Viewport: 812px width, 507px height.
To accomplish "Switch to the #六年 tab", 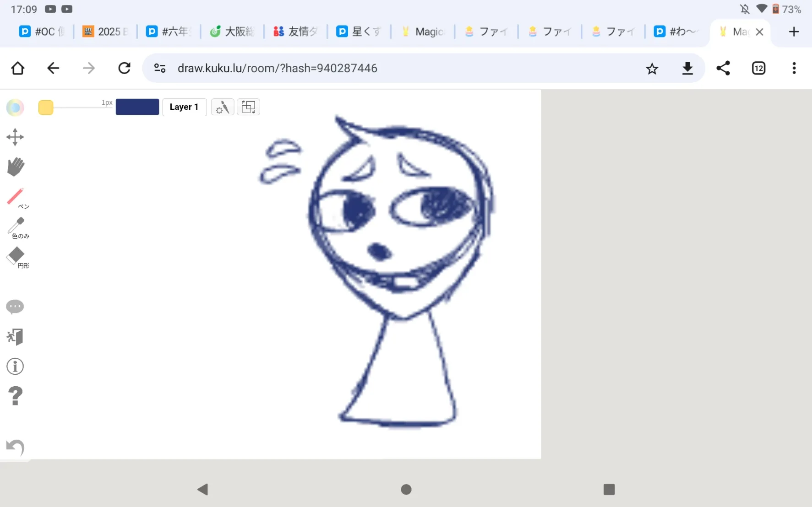I will tap(169, 32).
